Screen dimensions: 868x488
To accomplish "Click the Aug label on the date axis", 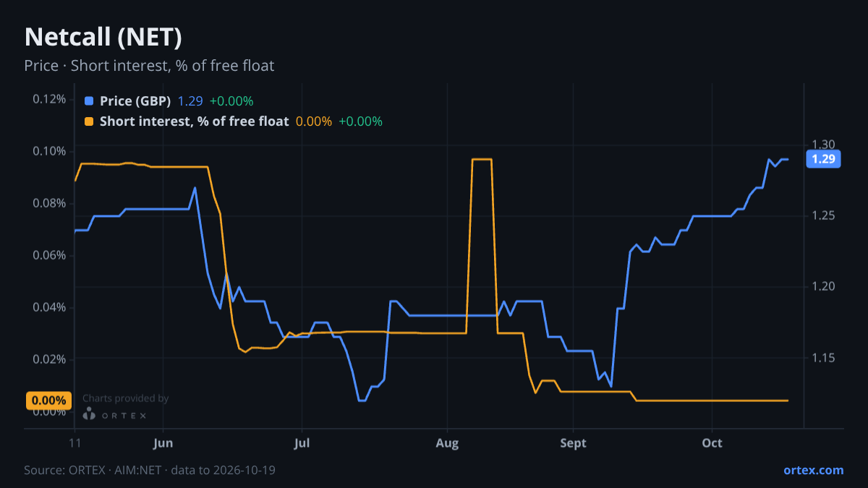I will tap(448, 442).
